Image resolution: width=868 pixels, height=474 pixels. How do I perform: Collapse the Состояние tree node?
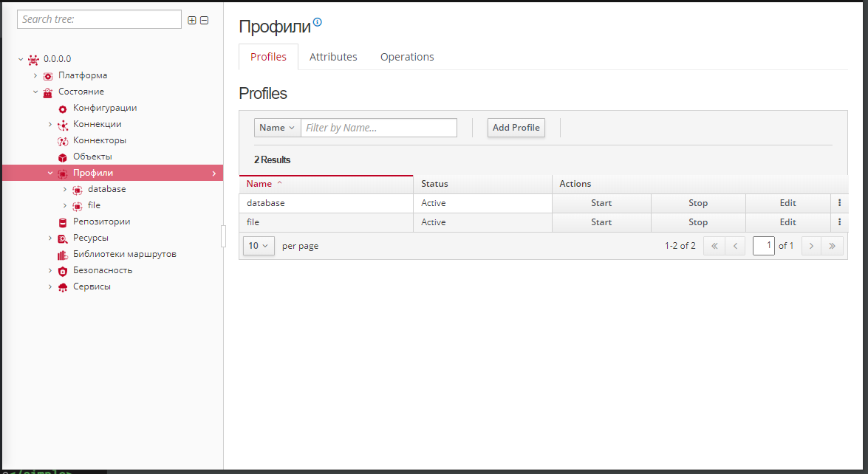(x=35, y=92)
